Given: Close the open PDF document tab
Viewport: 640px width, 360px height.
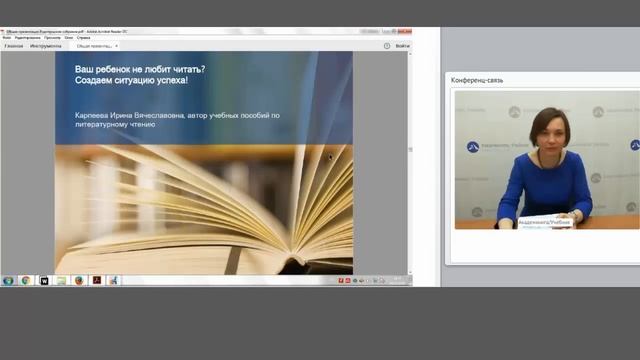Looking at the screenshot, I should point(116,46).
